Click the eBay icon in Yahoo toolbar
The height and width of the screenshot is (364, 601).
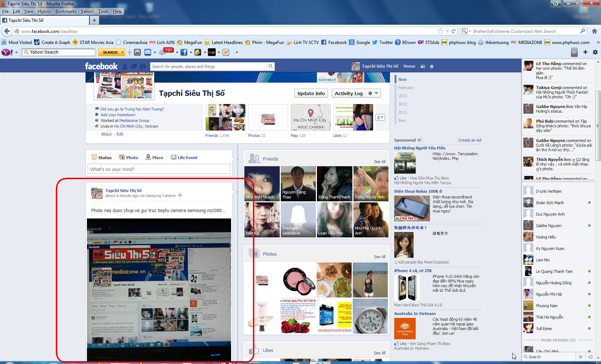click(211, 52)
